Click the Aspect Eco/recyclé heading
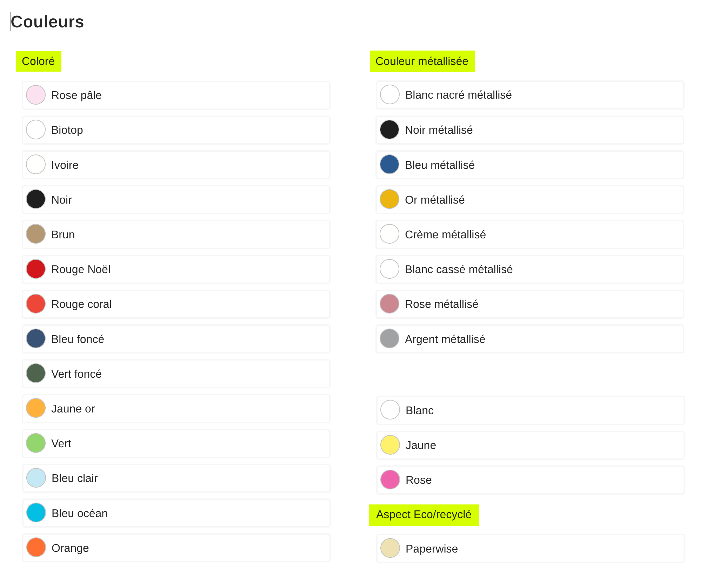 click(x=424, y=515)
